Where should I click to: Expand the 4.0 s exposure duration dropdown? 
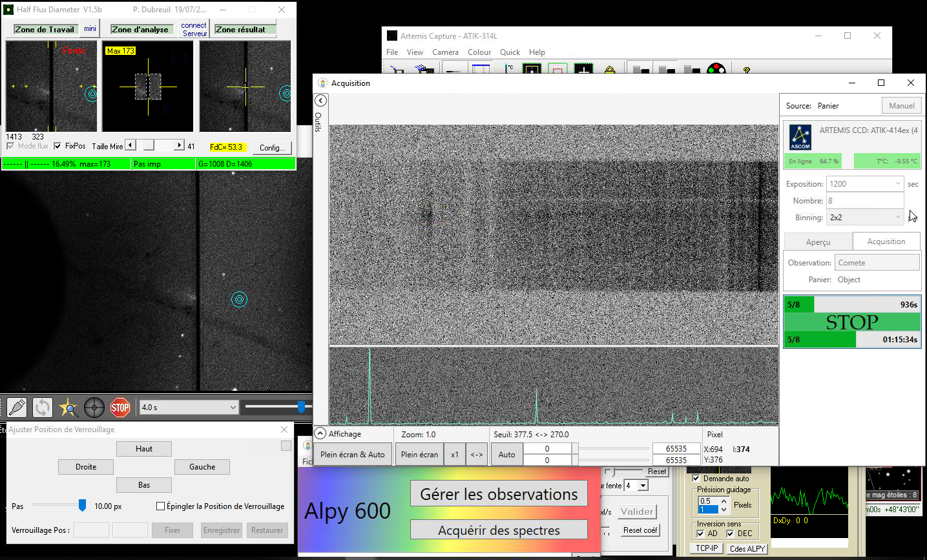pyautogui.click(x=233, y=408)
